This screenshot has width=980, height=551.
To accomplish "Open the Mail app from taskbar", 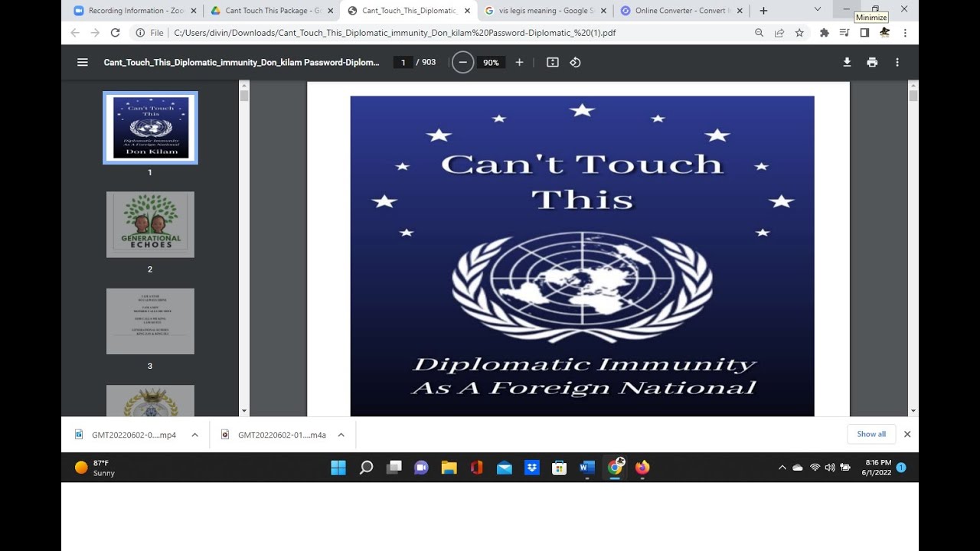I will 505,468.
